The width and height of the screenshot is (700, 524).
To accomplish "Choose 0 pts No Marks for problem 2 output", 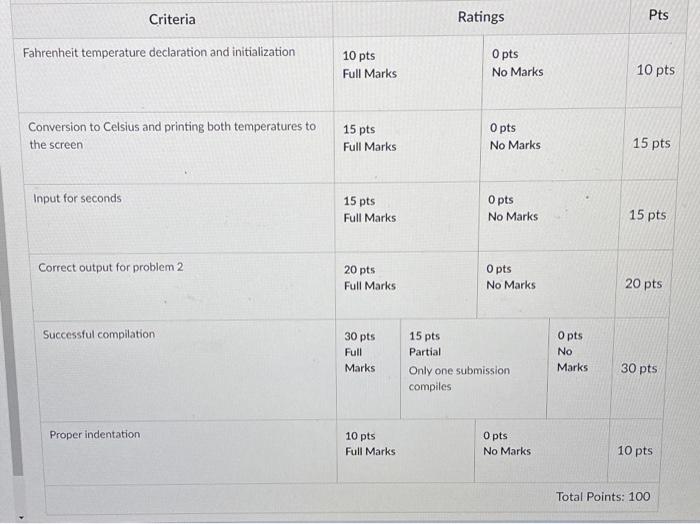I will pyautogui.click(x=511, y=277).
